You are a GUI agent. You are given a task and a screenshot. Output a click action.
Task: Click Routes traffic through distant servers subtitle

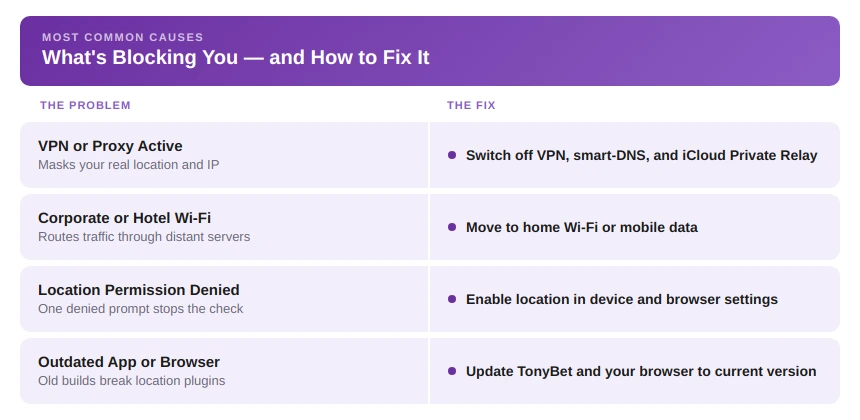point(144,237)
